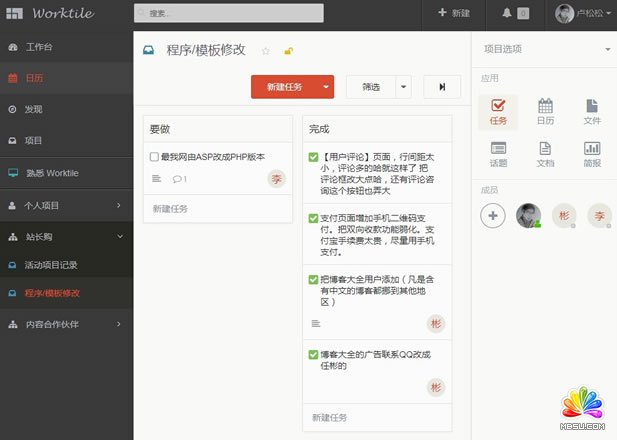Open the 新建任务 red button dropdown arrow

pyautogui.click(x=327, y=87)
